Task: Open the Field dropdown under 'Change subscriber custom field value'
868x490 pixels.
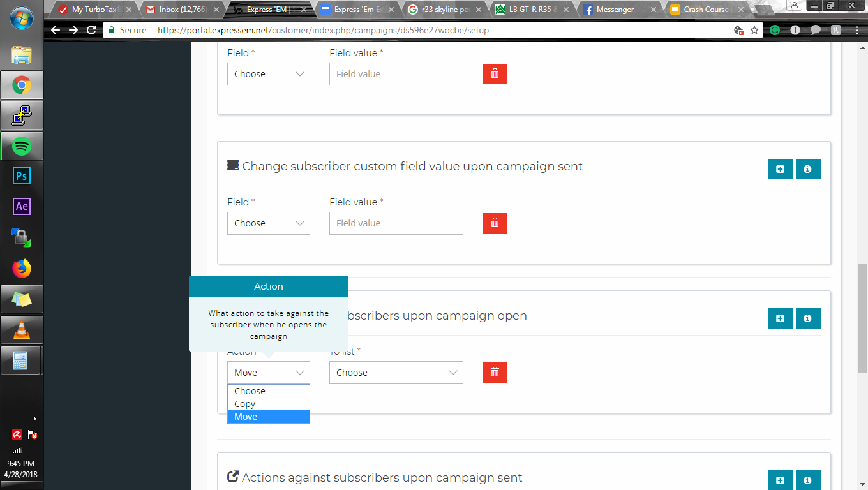Action: [x=269, y=223]
